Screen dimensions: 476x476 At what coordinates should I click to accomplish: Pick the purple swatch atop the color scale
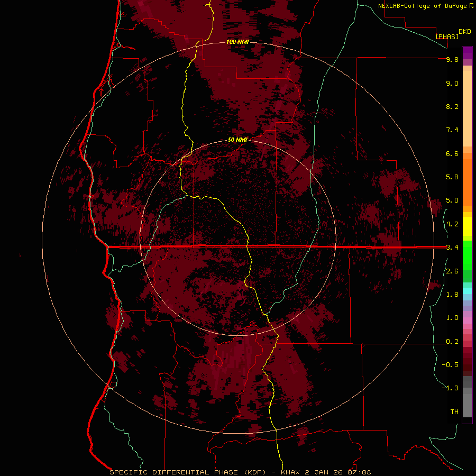click(x=467, y=53)
